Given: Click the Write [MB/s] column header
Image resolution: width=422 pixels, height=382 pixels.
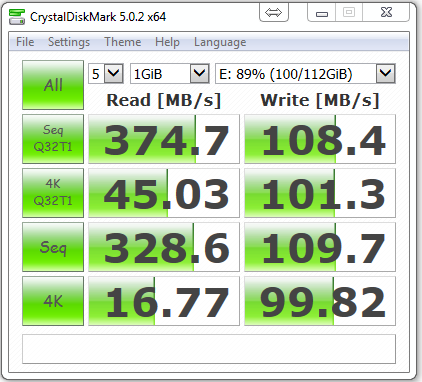Looking at the screenshot, I should [320, 100].
